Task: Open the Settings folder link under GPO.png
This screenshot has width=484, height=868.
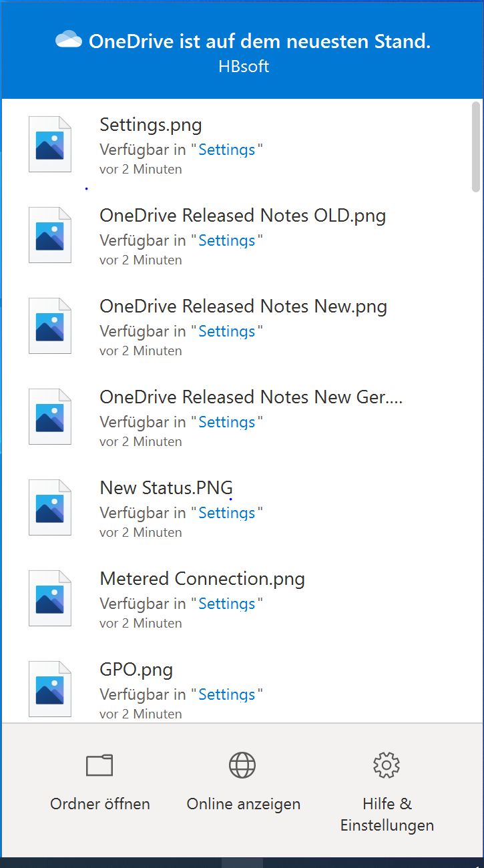Action: [x=227, y=694]
